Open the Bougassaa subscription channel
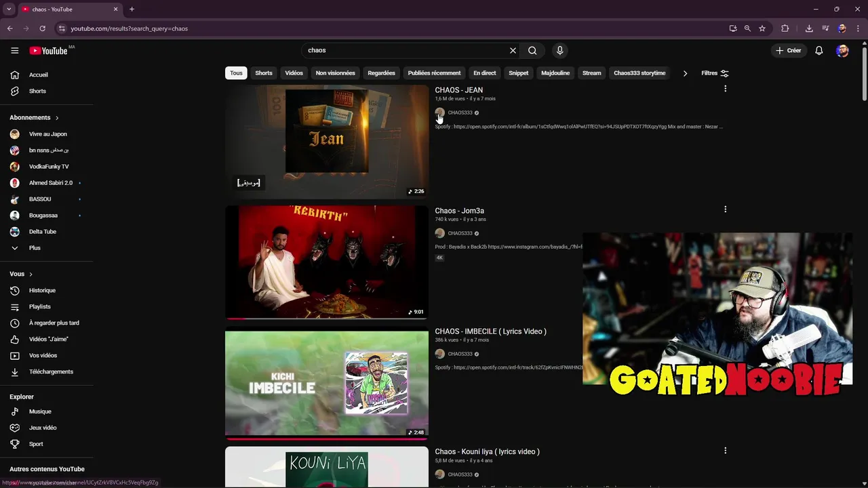 tap(45, 215)
